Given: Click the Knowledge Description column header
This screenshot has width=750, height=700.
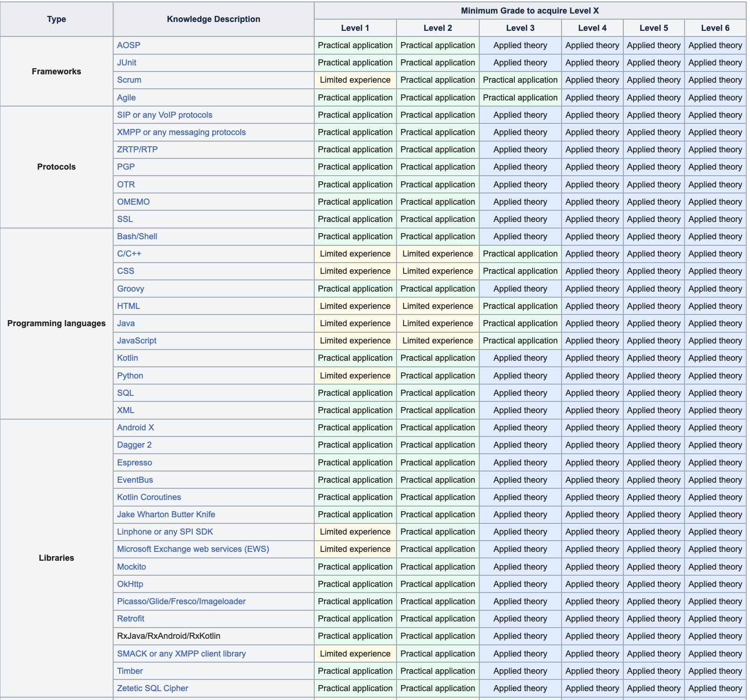Looking at the screenshot, I should pyautogui.click(x=213, y=19).
